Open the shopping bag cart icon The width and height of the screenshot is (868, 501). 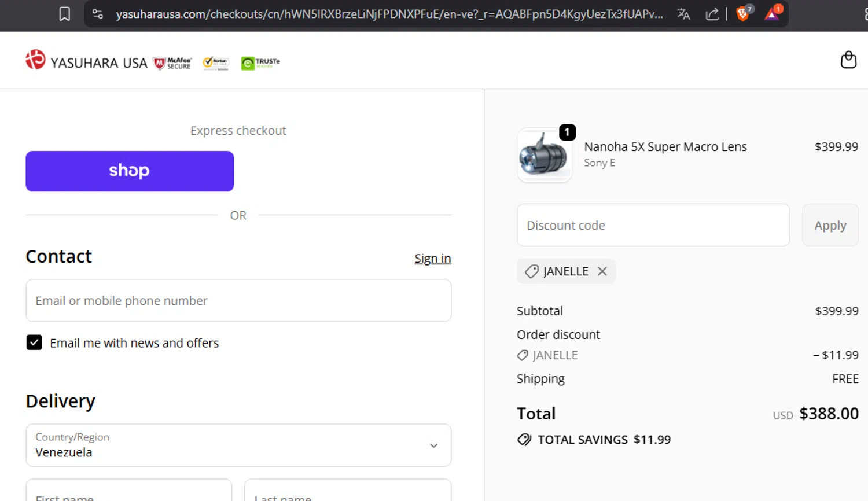click(848, 60)
